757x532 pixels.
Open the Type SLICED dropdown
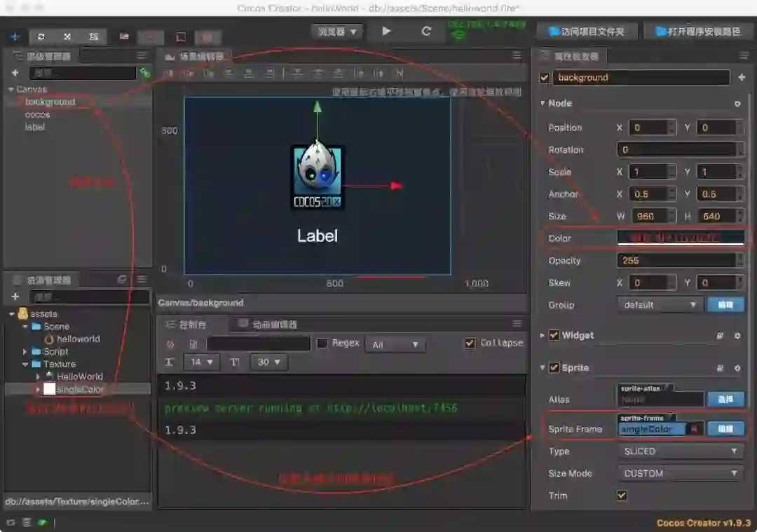681,451
